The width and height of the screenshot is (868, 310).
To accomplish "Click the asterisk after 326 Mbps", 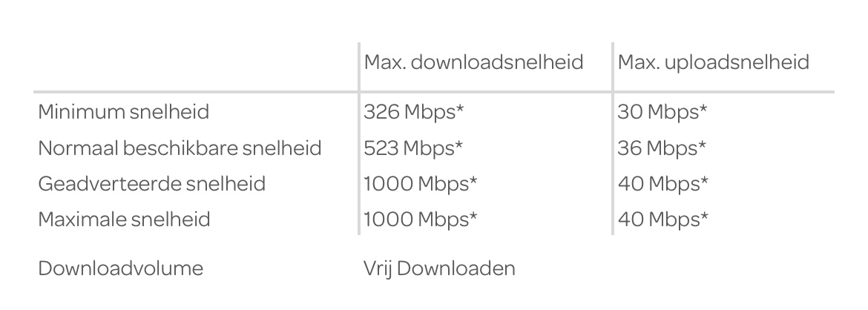I will point(459,109).
